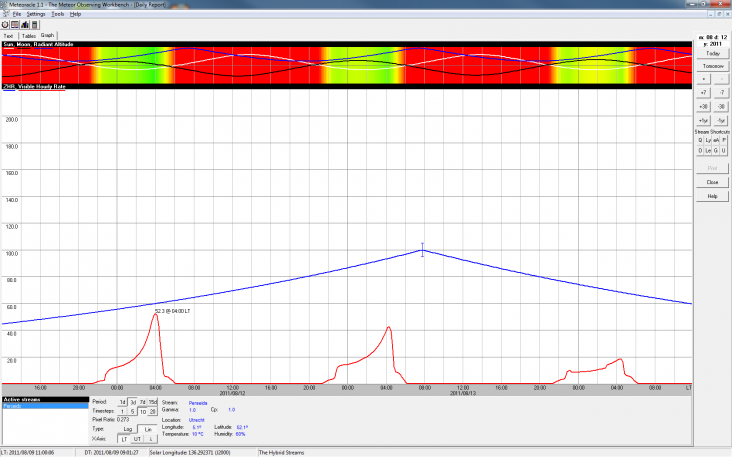Select the P stream shortcut
Screen dimensions: 732x457
click(x=724, y=140)
